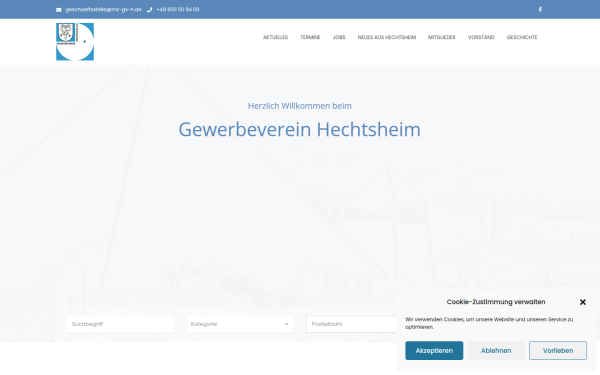
Task: Open the Geschichte menu item
Action: pyautogui.click(x=522, y=37)
